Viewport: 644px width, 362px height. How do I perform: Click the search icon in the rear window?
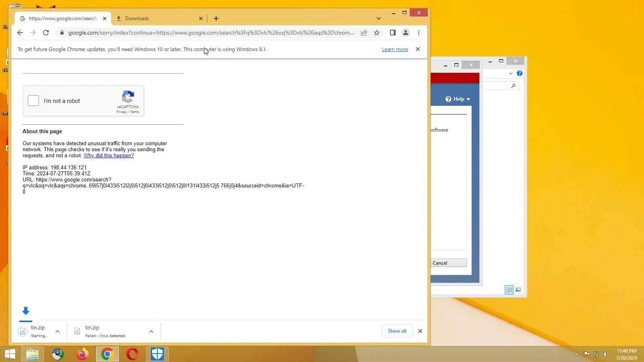(513, 86)
